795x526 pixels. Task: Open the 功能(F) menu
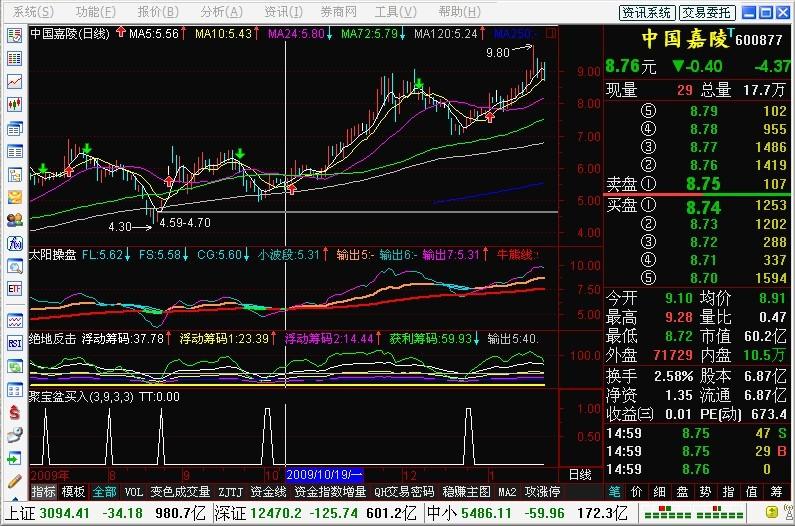coord(95,11)
